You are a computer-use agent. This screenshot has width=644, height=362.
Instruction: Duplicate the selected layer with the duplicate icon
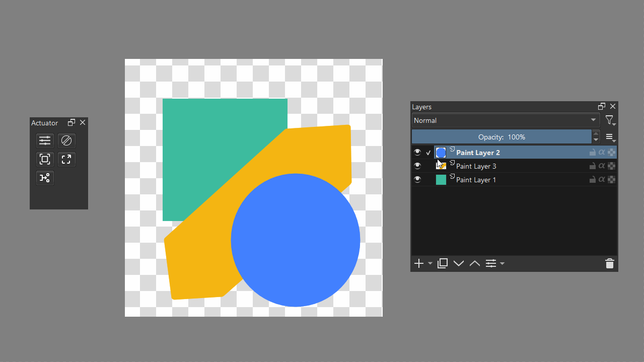click(x=443, y=263)
